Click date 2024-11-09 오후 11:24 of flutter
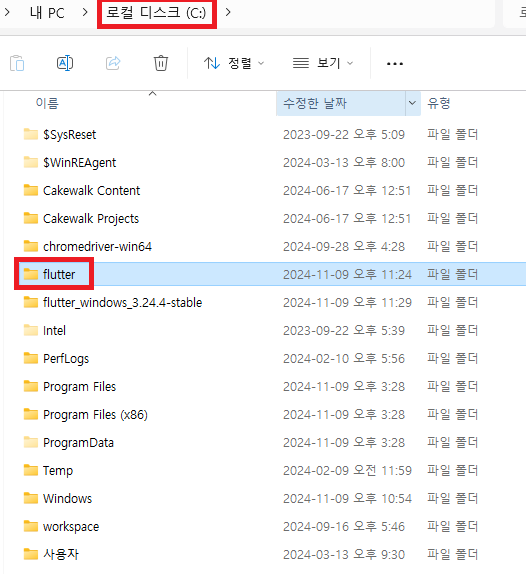The width and height of the screenshot is (527, 574). point(347,274)
